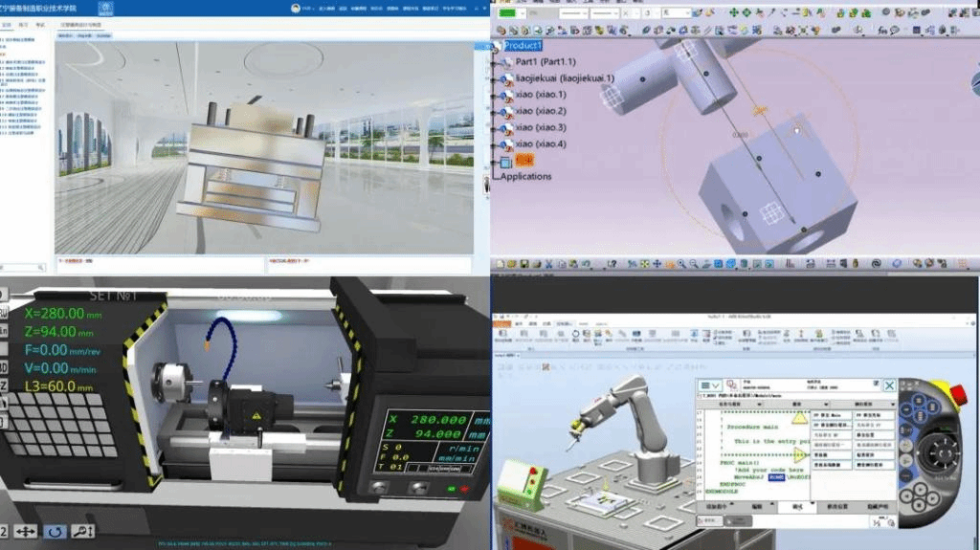Viewport: 980px width, 550px height.
Task: Click the Save icon in CATIA bottom toolbar
Action: [x=526, y=263]
